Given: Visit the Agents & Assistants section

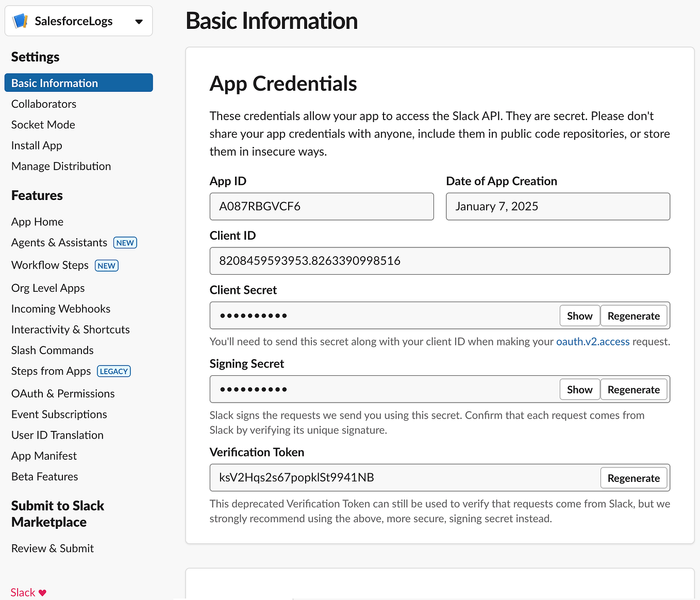Looking at the screenshot, I should 59,242.
